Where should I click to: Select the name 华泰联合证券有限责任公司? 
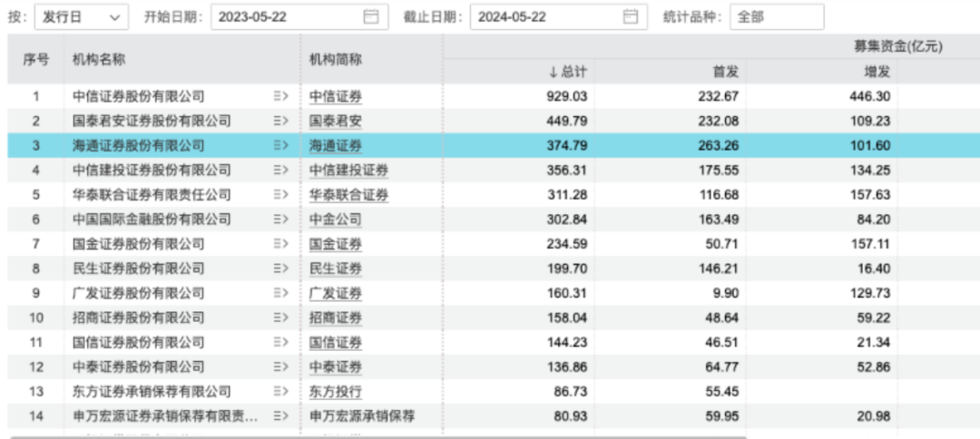click(x=152, y=195)
